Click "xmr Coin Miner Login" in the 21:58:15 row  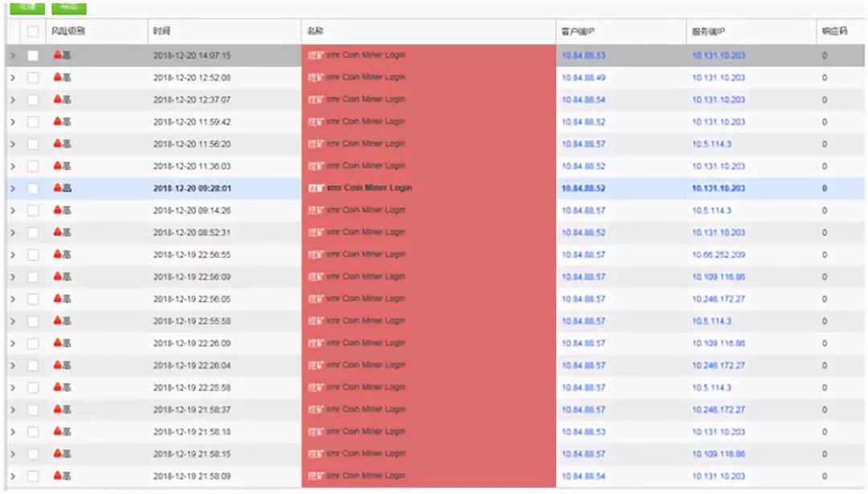366,453
